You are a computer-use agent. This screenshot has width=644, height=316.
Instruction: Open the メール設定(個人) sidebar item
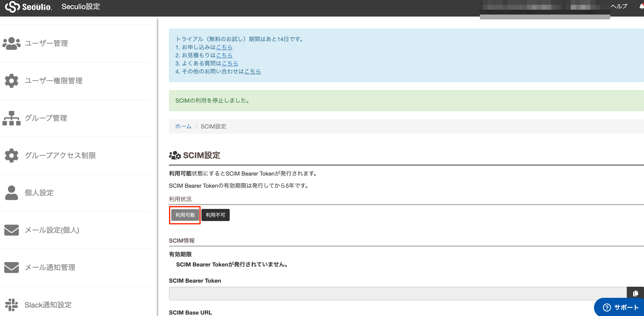click(52, 230)
